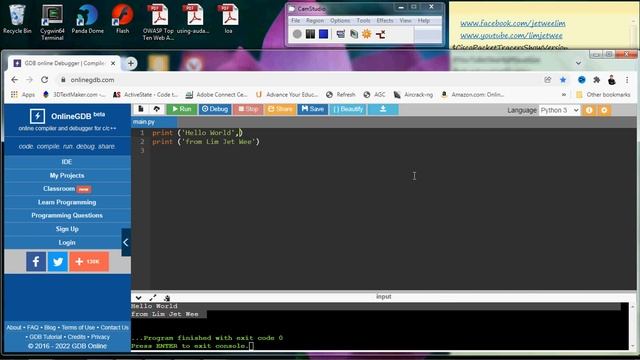Expand the console to fullscreen with arrows icon

[x=153, y=298]
